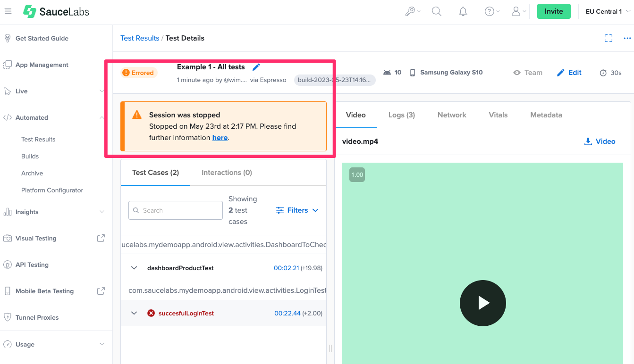The image size is (634, 364).
Task: Expand succesfulLoginTest chevron
Action: pos(134,313)
